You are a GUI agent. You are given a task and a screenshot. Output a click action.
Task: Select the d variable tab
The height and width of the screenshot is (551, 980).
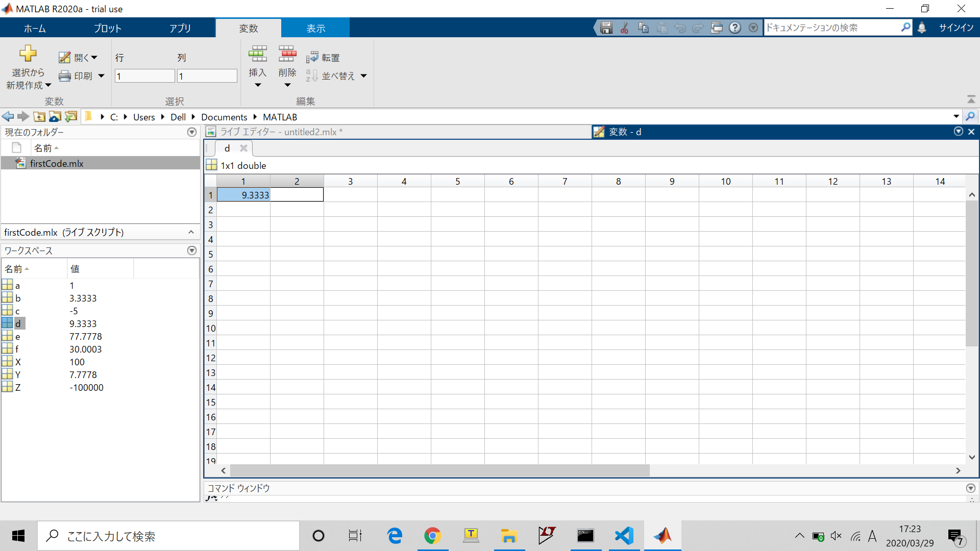[x=227, y=148]
